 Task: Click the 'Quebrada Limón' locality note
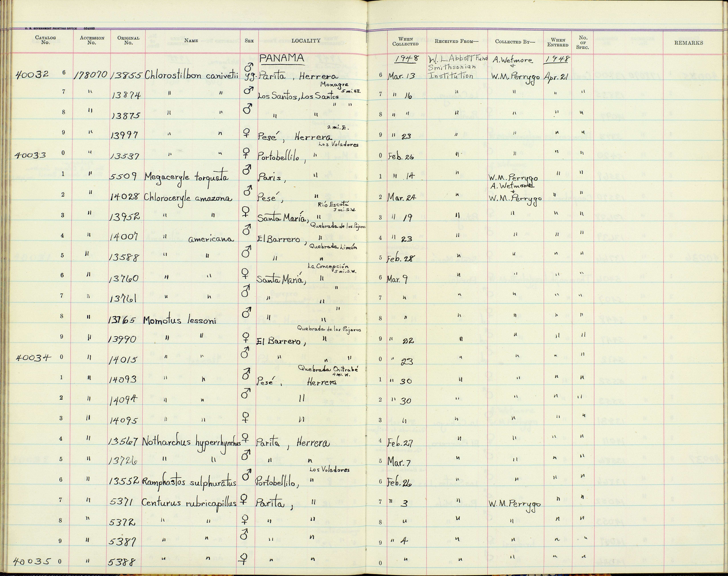click(333, 247)
